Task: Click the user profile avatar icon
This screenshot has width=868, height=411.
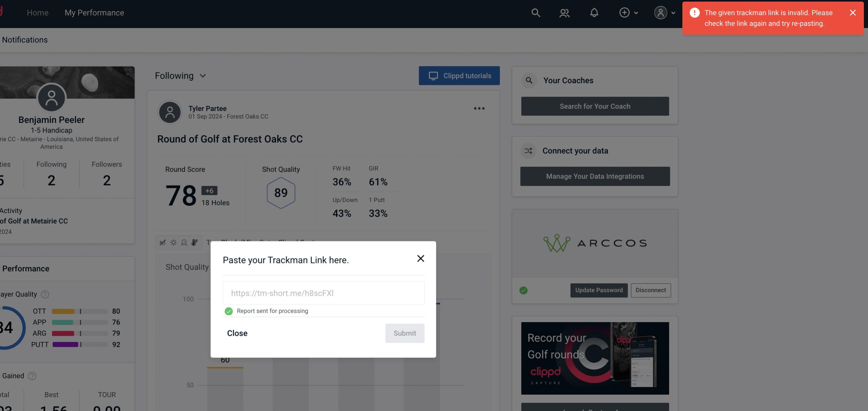Action: coord(660,12)
